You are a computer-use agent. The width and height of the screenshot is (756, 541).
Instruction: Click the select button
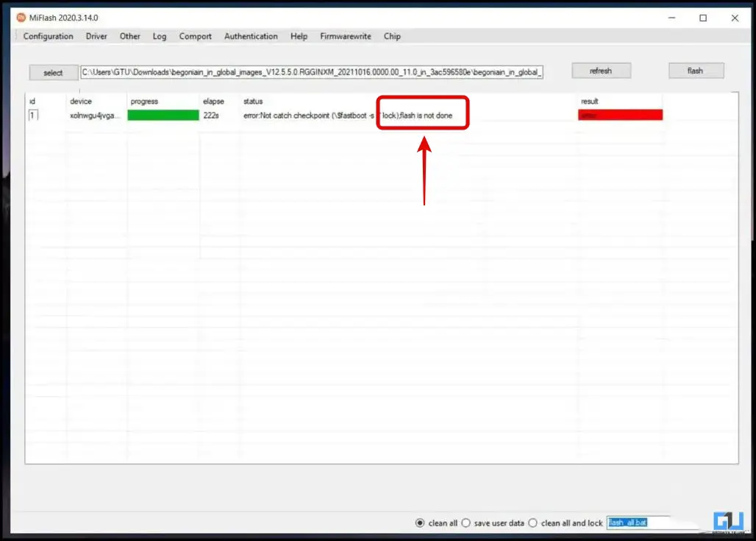(x=53, y=72)
